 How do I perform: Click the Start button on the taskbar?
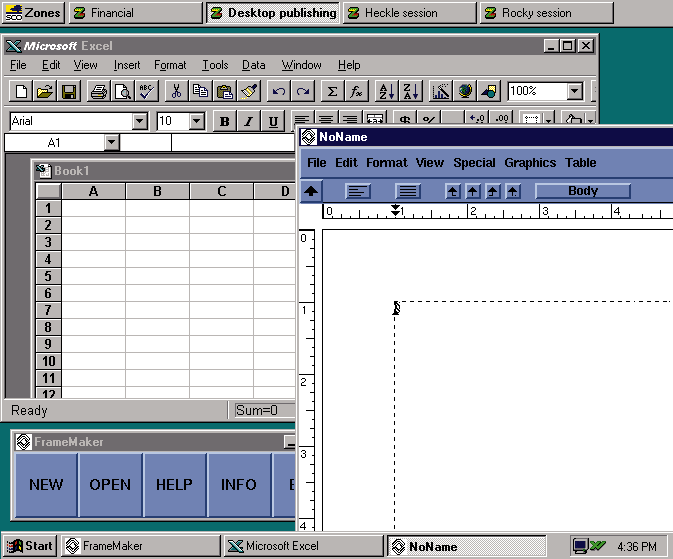click(x=29, y=546)
